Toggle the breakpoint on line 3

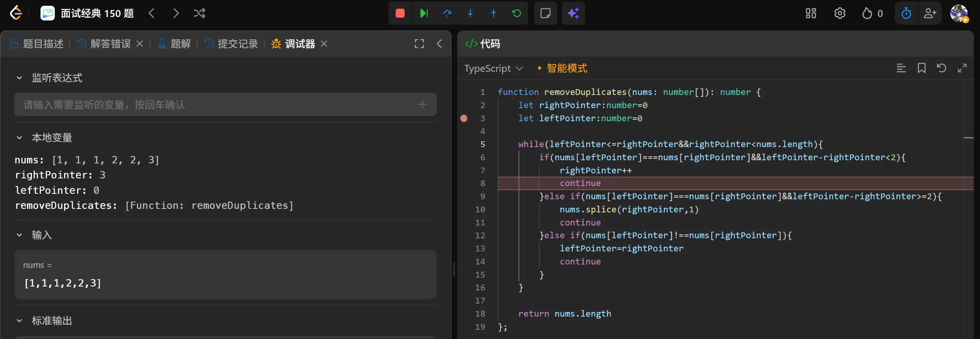click(464, 119)
